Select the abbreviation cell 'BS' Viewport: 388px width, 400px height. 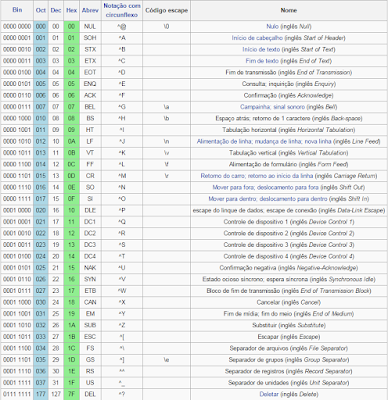[90, 118]
